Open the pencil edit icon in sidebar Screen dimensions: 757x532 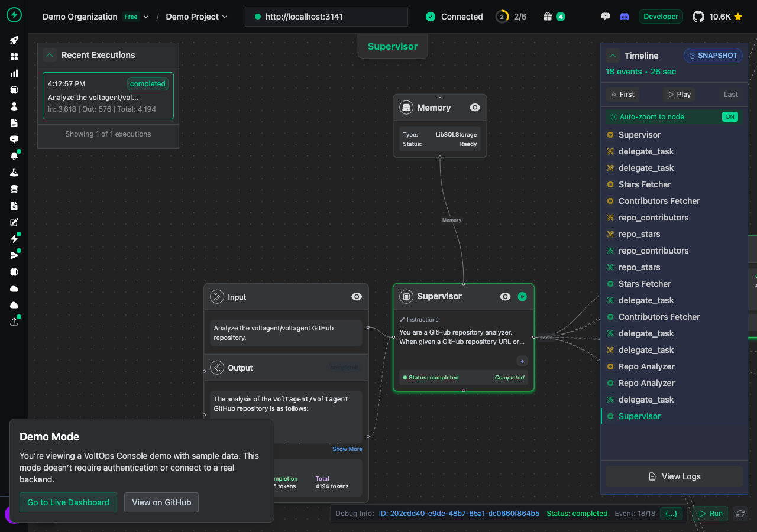(14, 222)
